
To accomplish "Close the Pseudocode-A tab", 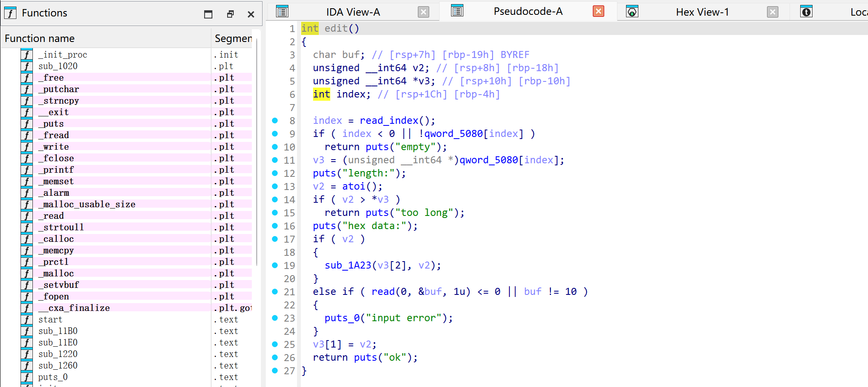I will (599, 11).
